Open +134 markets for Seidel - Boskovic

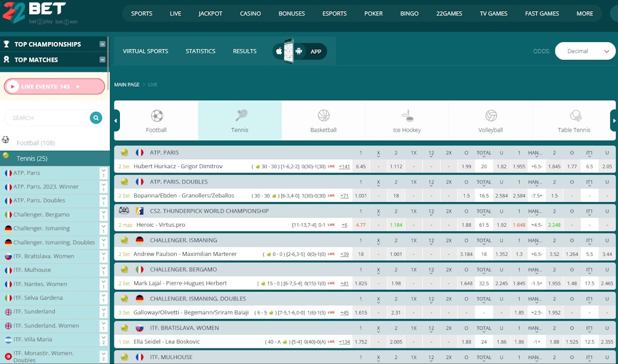[344, 342]
